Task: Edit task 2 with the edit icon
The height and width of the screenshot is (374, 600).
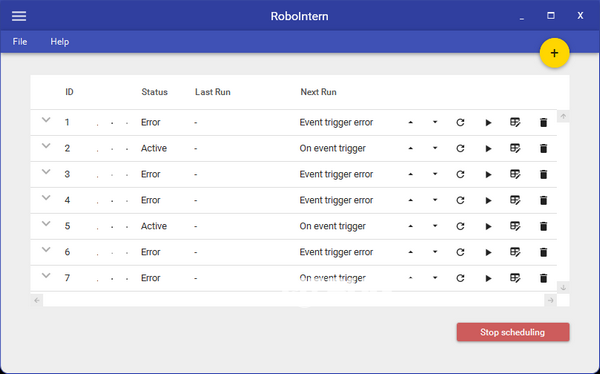Action: click(x=515, y=148)
